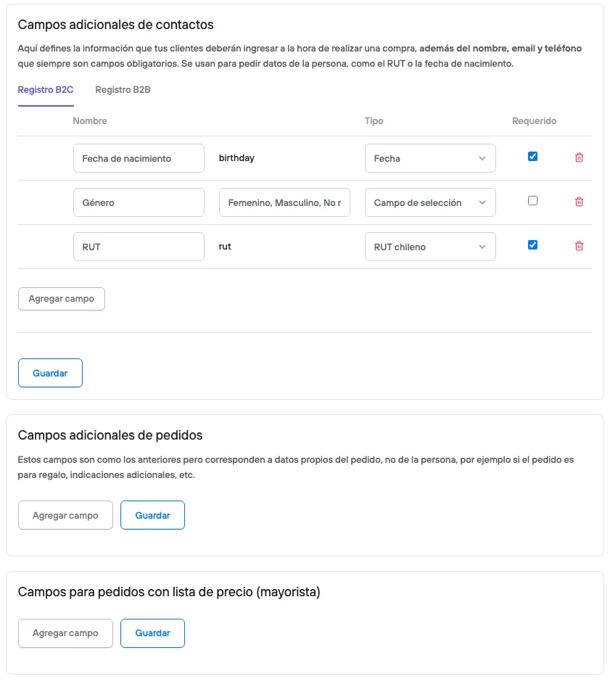Edit the Femenino, Masculino options field

(x=285, y=202)
